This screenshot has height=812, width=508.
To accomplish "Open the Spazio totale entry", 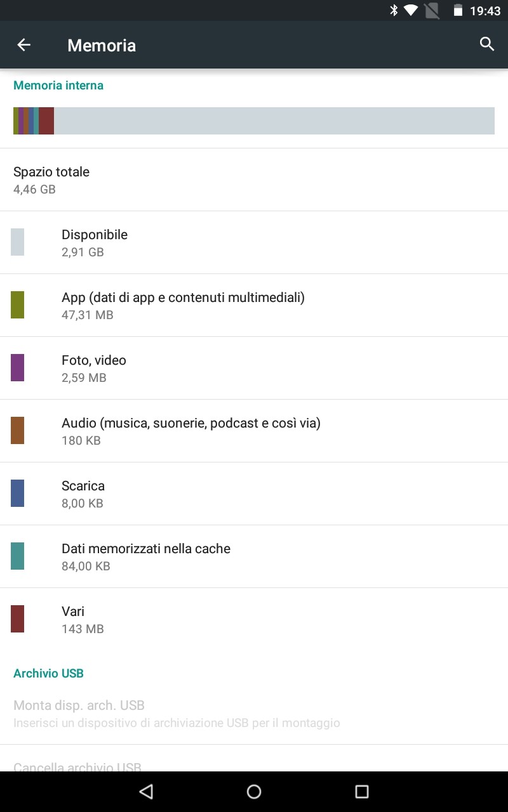I will [254, 180].
